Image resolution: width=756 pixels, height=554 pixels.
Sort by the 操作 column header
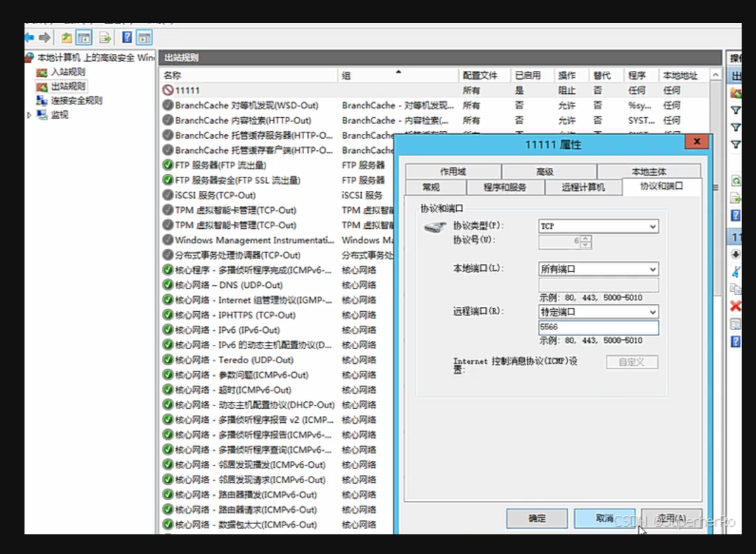[x=571, y=75]
